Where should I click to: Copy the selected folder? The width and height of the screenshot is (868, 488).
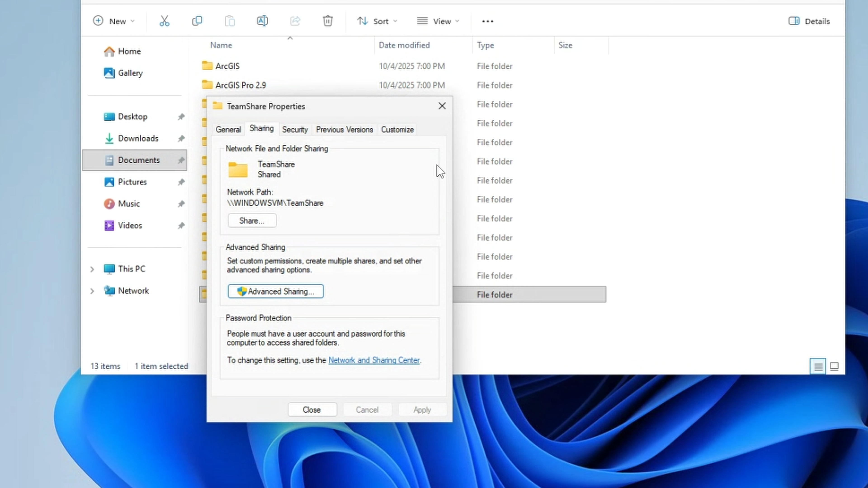(x=197, y=21)
